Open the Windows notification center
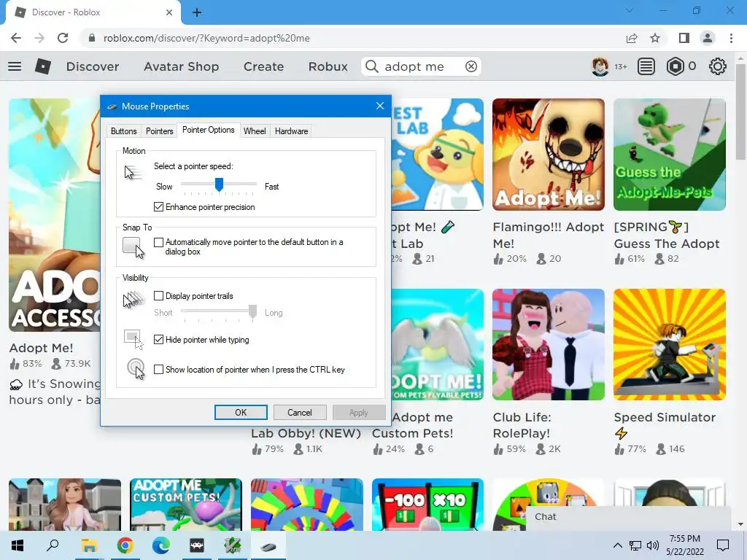 click(x=723, y=545)
